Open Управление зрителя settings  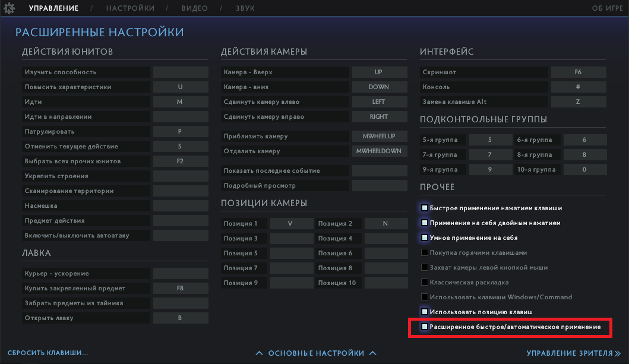pyautogui.click(x=573, y=353)
